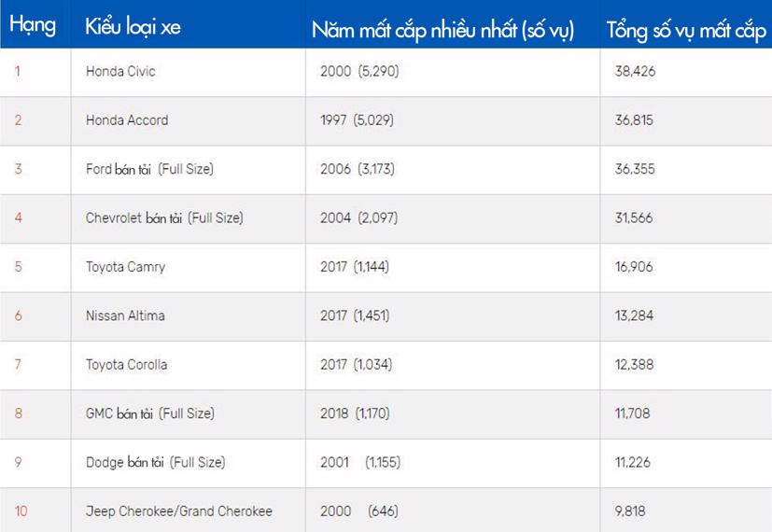Click rank number 8 in GMC row
772x532 pixels.
point(19,413)
